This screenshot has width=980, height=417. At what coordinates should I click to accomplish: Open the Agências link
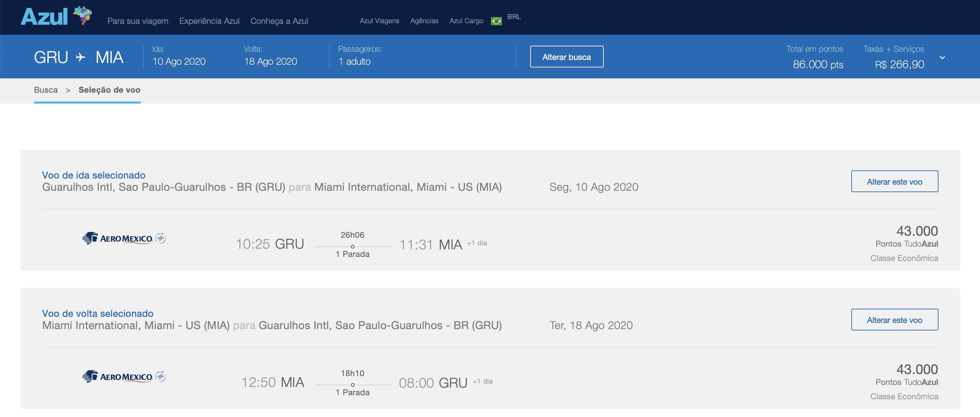pyautogui.click(x=424, y=21)
